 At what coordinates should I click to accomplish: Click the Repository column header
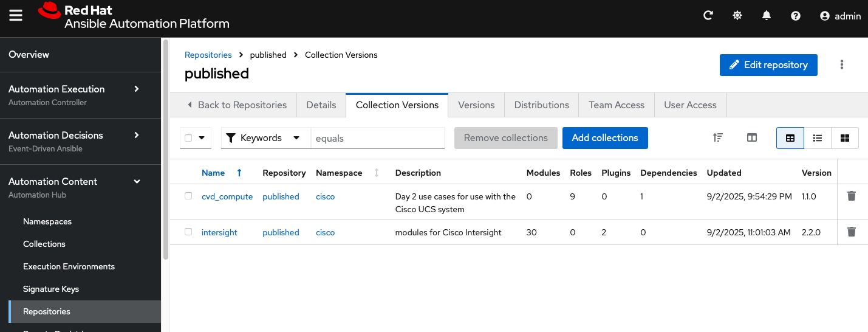[x=284, y=173]
